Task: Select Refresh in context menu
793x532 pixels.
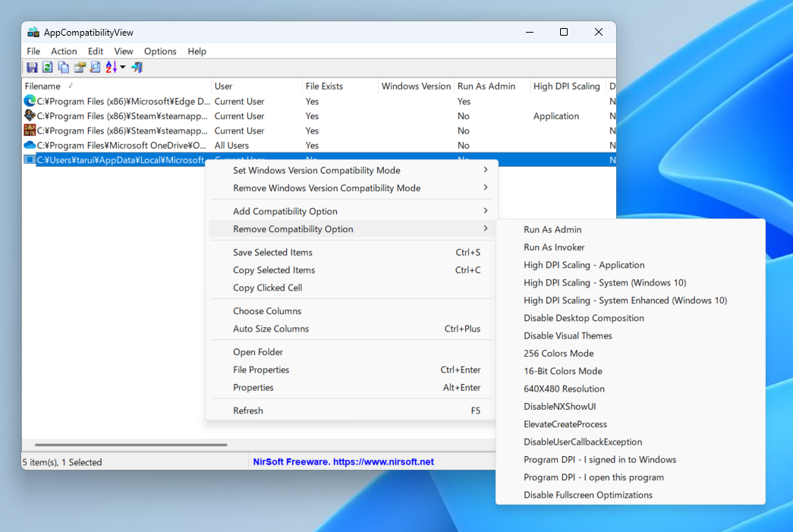Action: tap(351, 411)
